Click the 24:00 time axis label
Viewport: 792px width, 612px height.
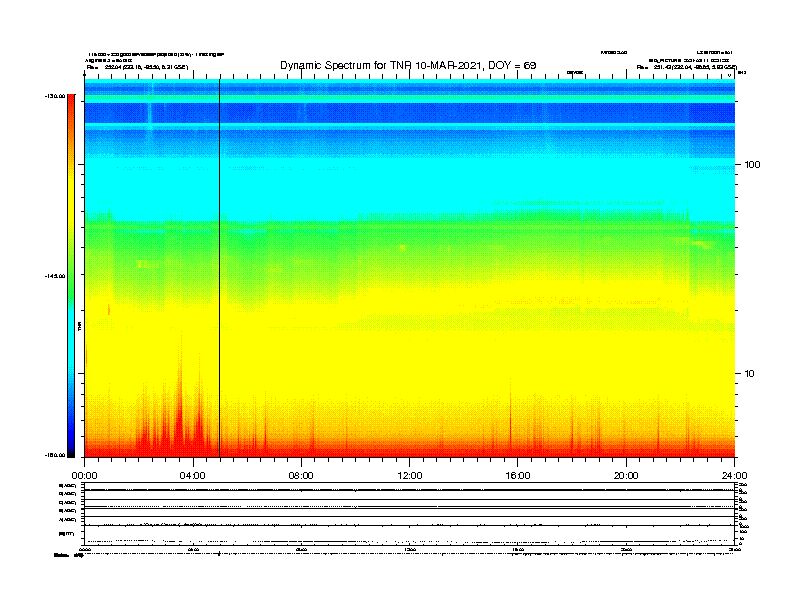pyautogui.click(x=734, y=476)
